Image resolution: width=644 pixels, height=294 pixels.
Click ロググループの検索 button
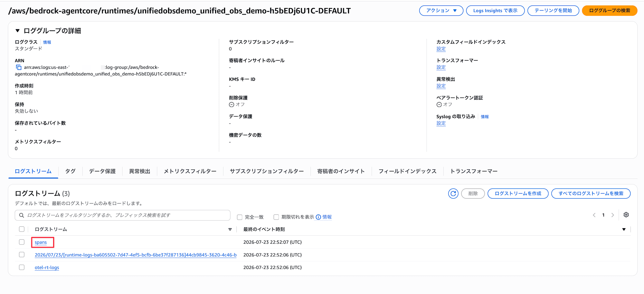[610, 11]
